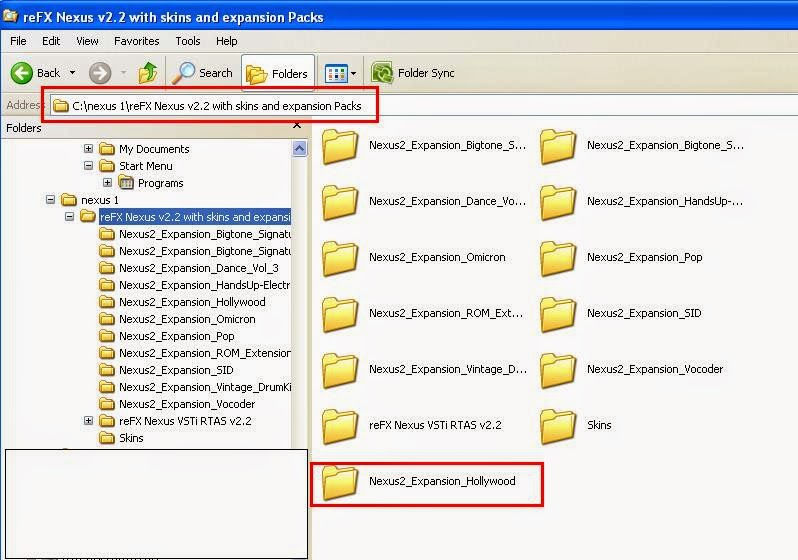Screen dimensions: 798x560
Task: Select Nexus2_Expansion_HandsUp-... folder icon
Action: [558, 202]
